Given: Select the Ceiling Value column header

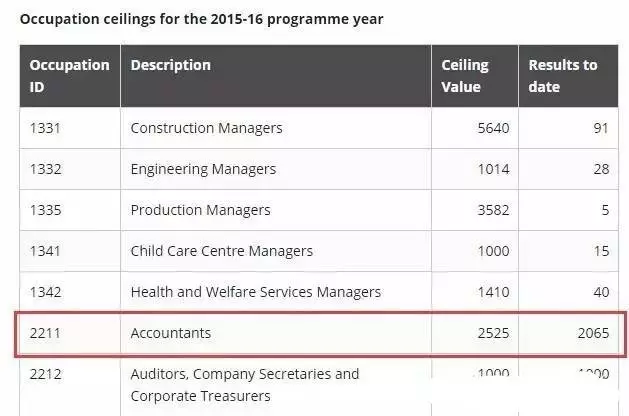Looking at the screenshot, I should point(465,76).
